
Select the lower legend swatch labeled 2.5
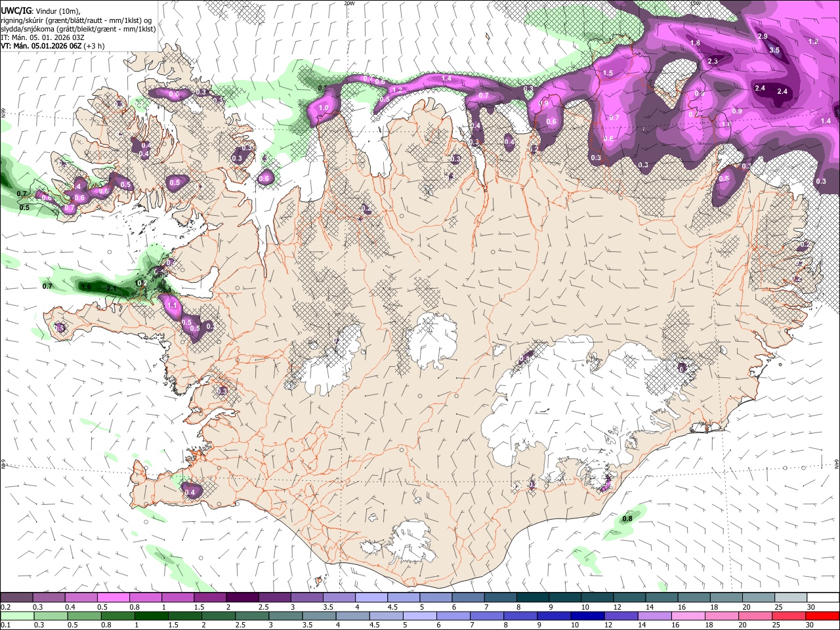252,616
